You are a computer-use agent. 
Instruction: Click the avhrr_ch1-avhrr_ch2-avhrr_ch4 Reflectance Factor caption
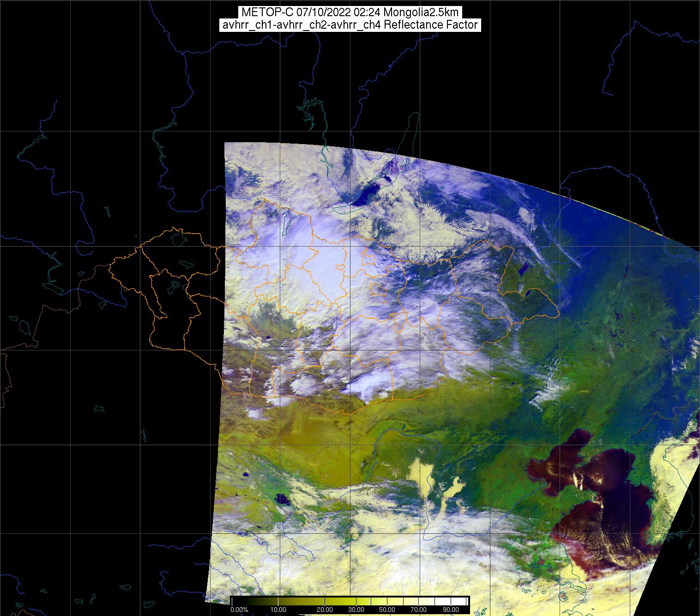[350, 25]
